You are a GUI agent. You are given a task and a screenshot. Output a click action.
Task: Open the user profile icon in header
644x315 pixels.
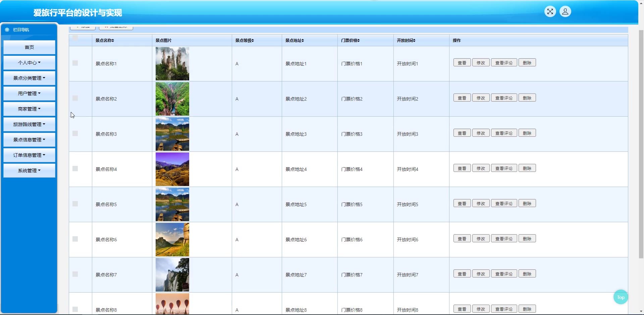coord(565,11)
